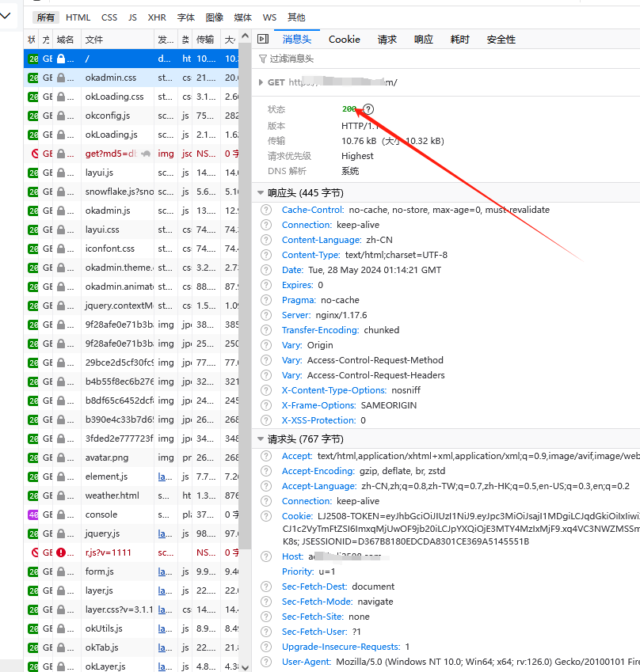Screen dimensions: 640x672
Task: Select the okconfig.js request row
Action: 131,116
